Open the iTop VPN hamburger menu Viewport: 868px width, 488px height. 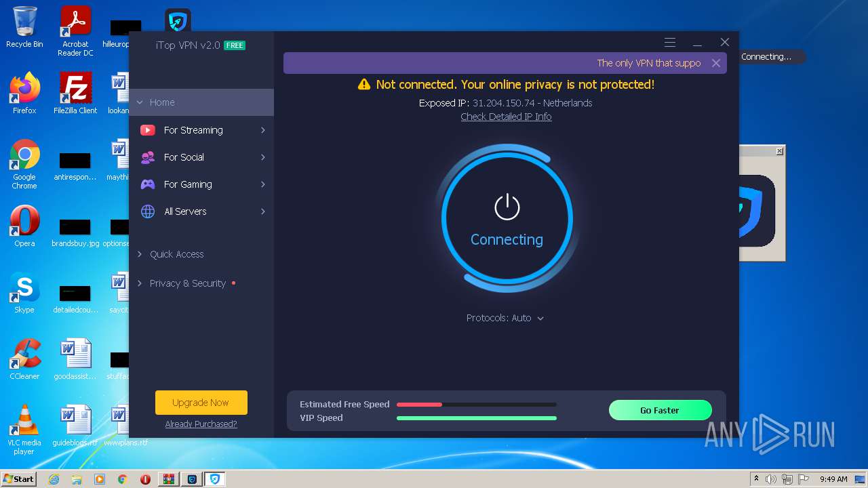tap(670, 42)
